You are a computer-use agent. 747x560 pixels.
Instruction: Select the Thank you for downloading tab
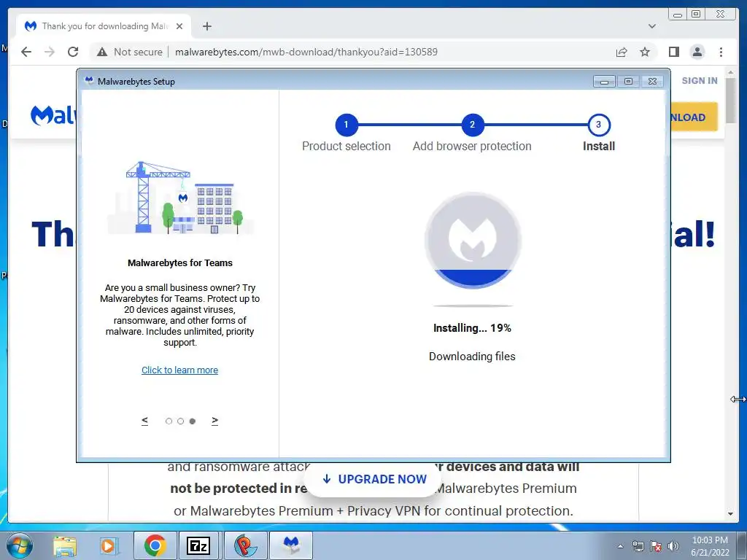104,26
